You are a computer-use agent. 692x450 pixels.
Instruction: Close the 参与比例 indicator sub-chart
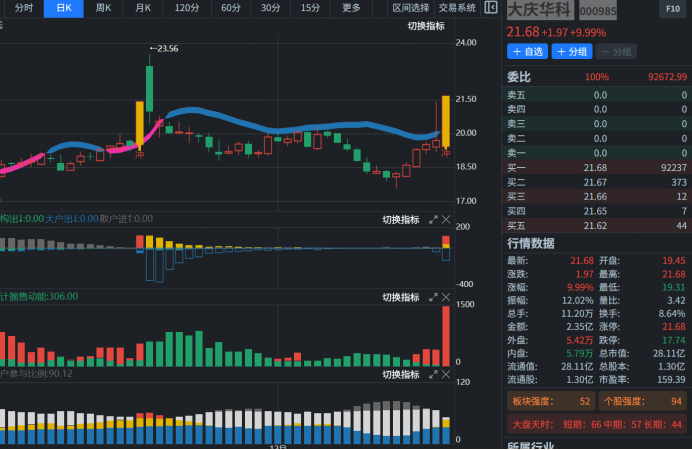click(446, 374)
